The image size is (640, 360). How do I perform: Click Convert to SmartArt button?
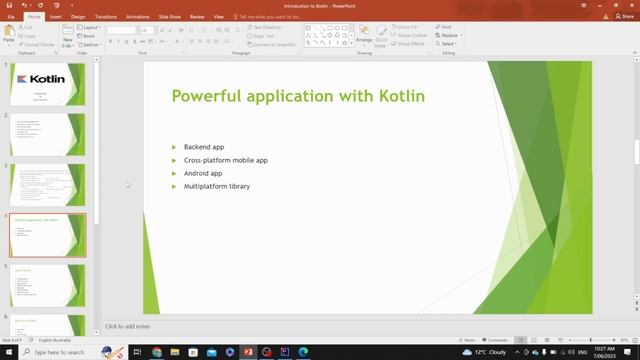[x=271, y=44]
